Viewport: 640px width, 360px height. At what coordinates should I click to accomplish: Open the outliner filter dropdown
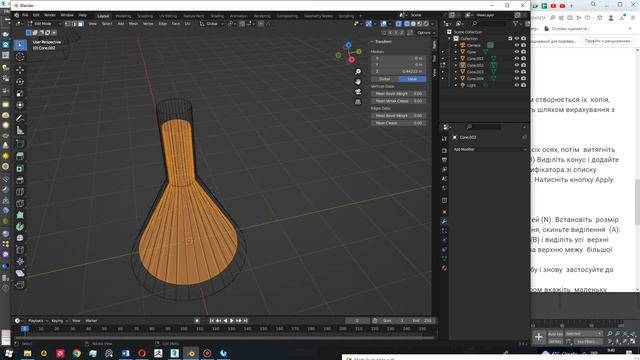[x=517, y=24]
